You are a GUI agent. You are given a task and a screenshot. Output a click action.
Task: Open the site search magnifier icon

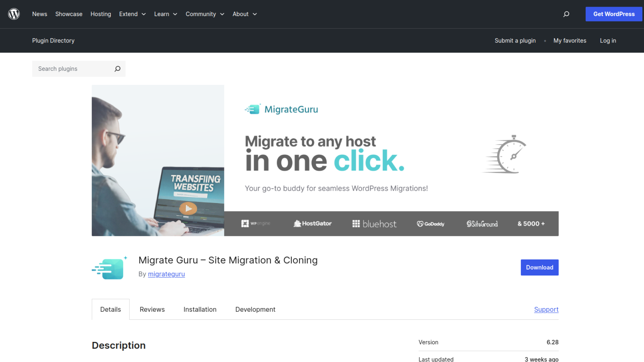(x=566, y=14)
